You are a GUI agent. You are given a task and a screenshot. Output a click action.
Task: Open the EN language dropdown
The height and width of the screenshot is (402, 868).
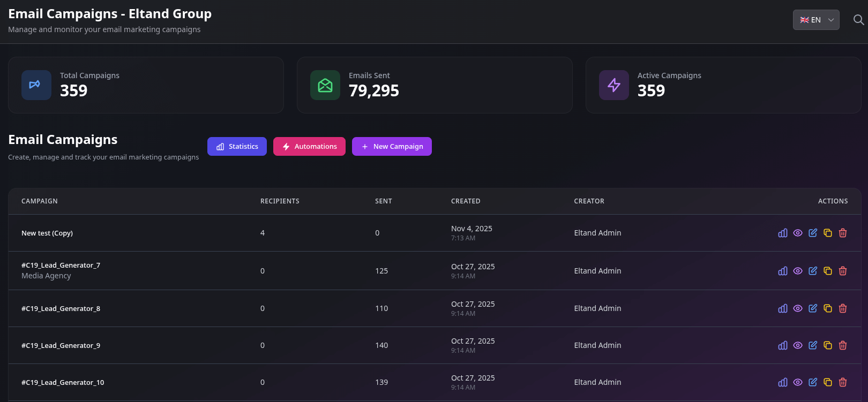(815, 20)
